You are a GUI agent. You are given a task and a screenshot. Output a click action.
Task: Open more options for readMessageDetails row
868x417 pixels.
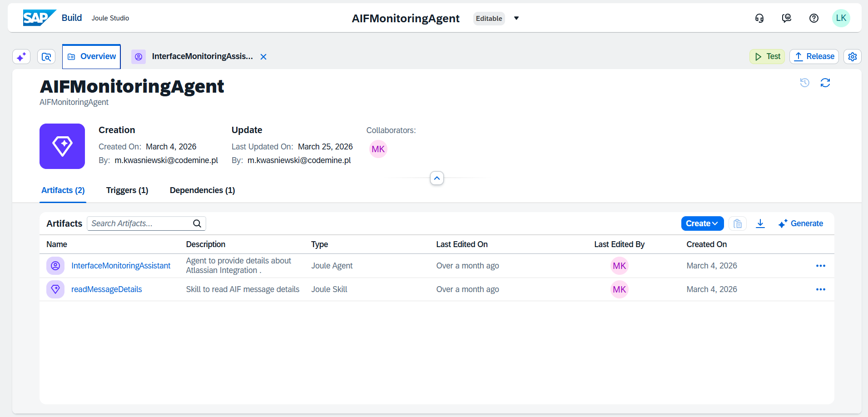[821, 289]
